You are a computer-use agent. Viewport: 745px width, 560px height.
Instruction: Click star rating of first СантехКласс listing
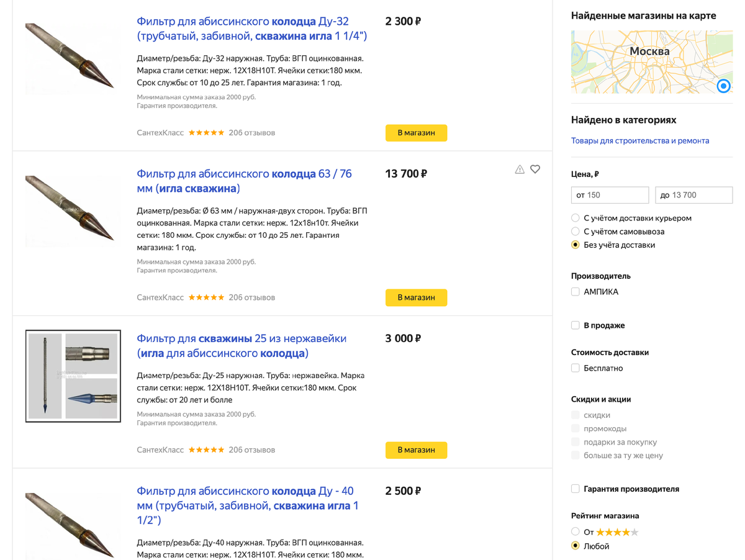pyautogui.click(x=206, y=133)
